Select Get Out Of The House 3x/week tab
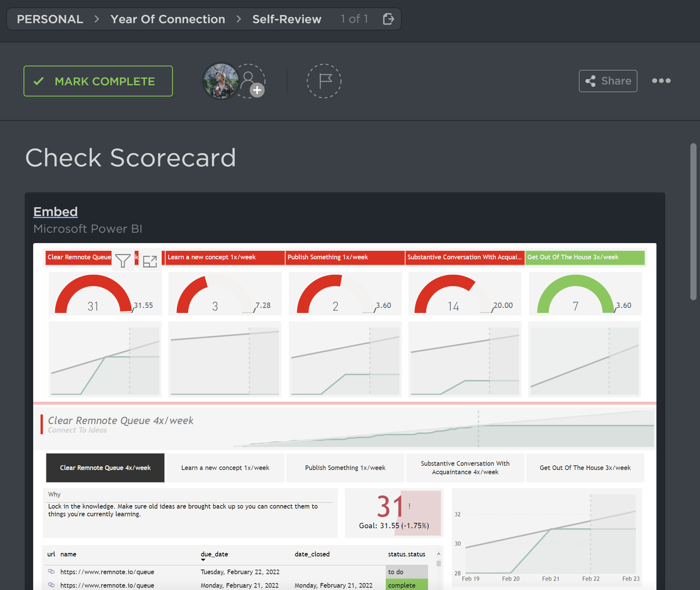 pyautogui.click(x=585, y=468)
